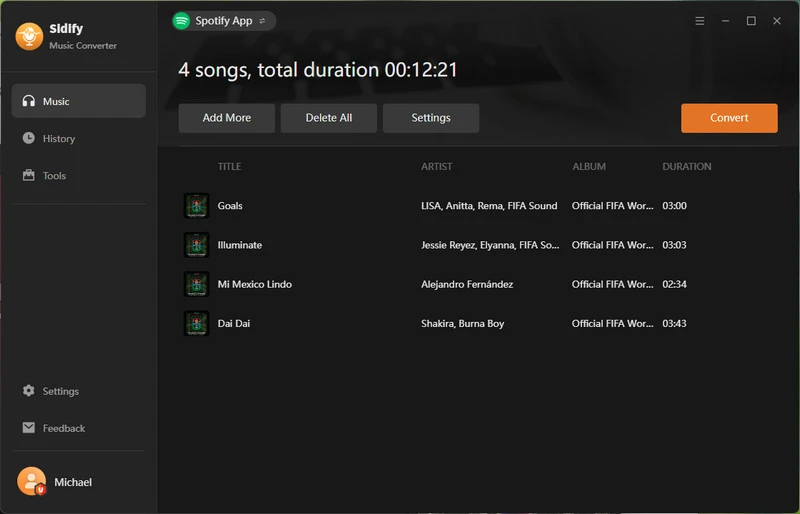Click artist Jessie Reyez, Elyanna, FIFA So...
The height and width of the screenshot is (514, 800).
coord(490,245)
